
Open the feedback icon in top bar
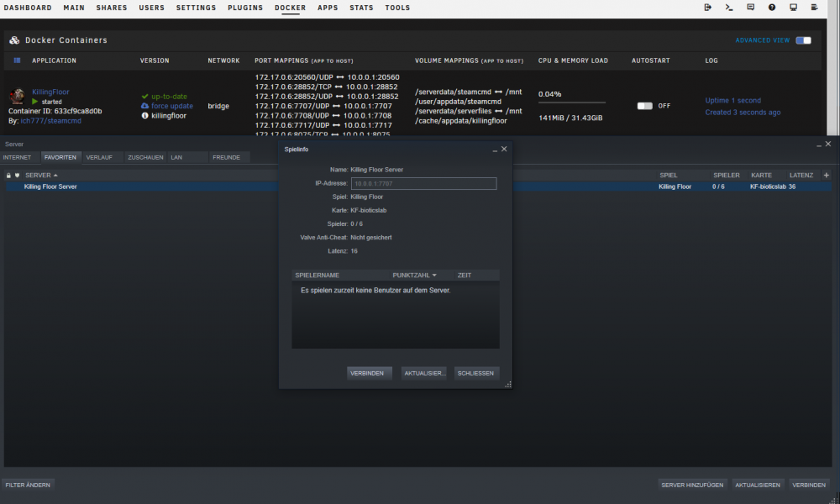pos(750,8)
